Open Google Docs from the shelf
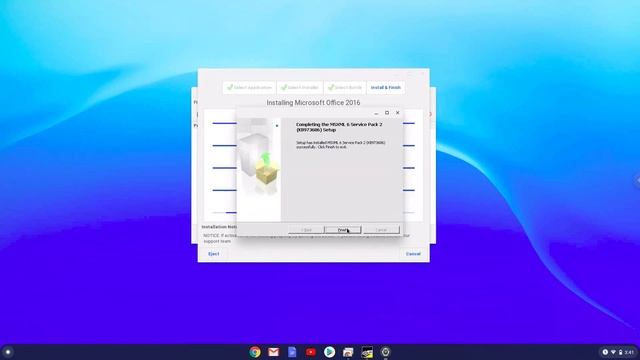 (x=292, y=352)
